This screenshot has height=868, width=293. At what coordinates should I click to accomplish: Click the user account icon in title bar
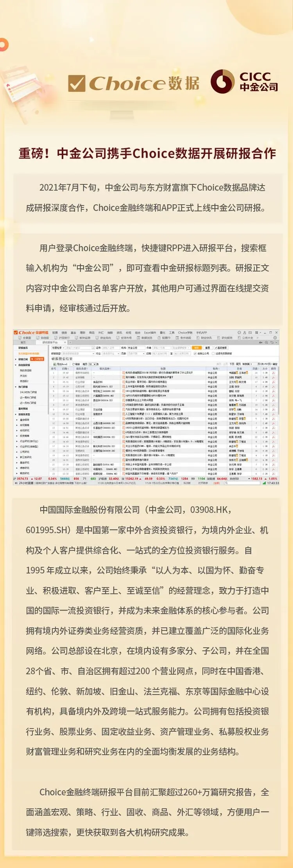[245, 332]
